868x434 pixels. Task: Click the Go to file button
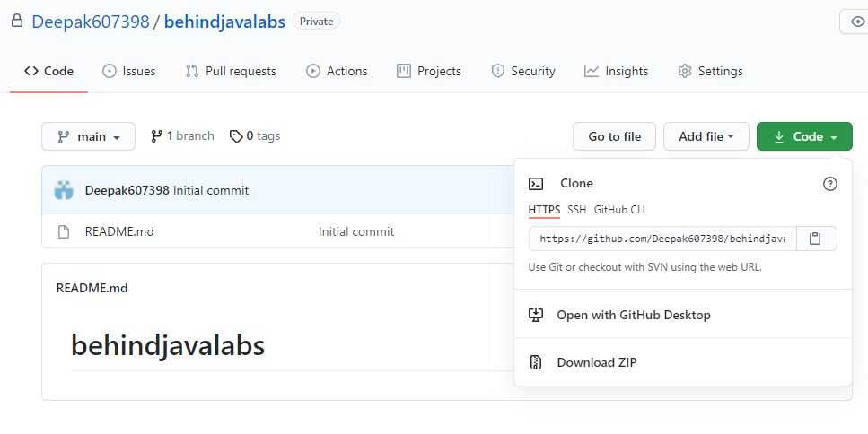tap(614, 136)
